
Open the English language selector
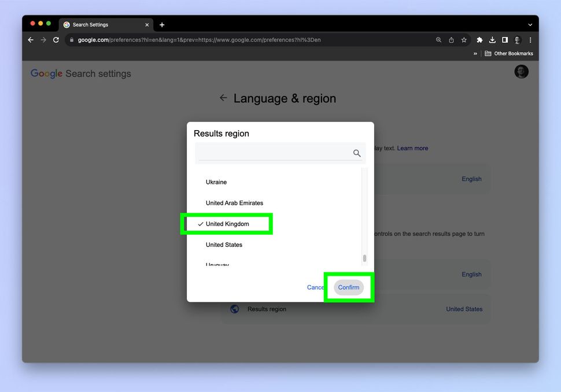(471, 179)
